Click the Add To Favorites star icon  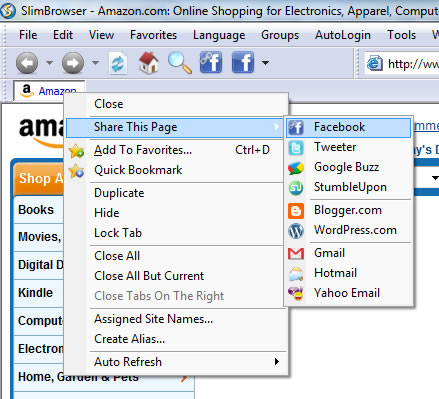click(76, 151)
